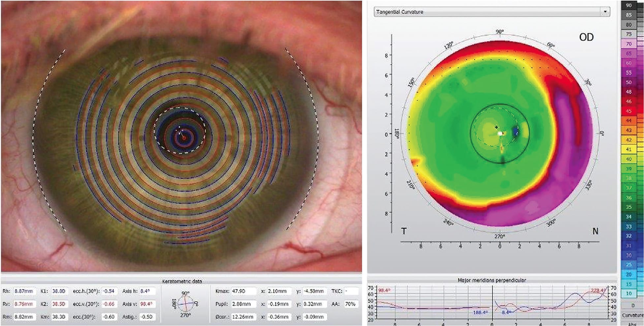Click the 10 cyan swatch on color scale
644x326 pixels.
[x=629, y=293]
